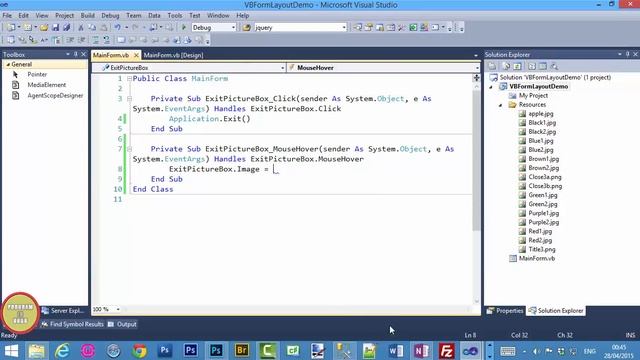Collapse the Resources folder in Solution Explorer

click(501, 105)
